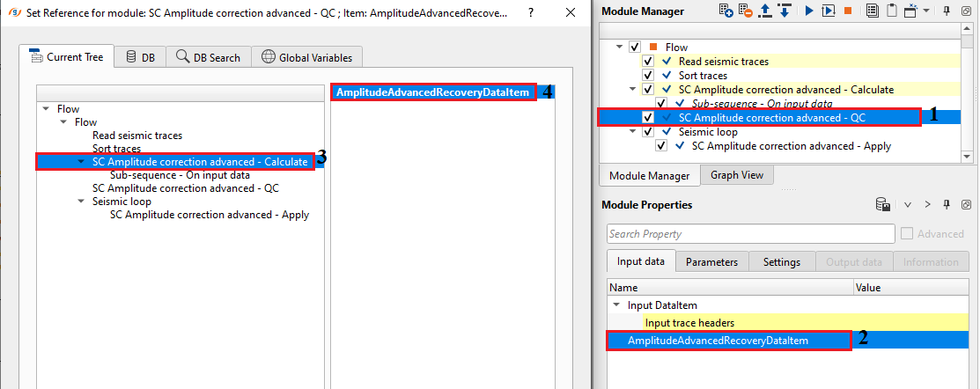Pin the Module Manager panel

coord(947,11)
